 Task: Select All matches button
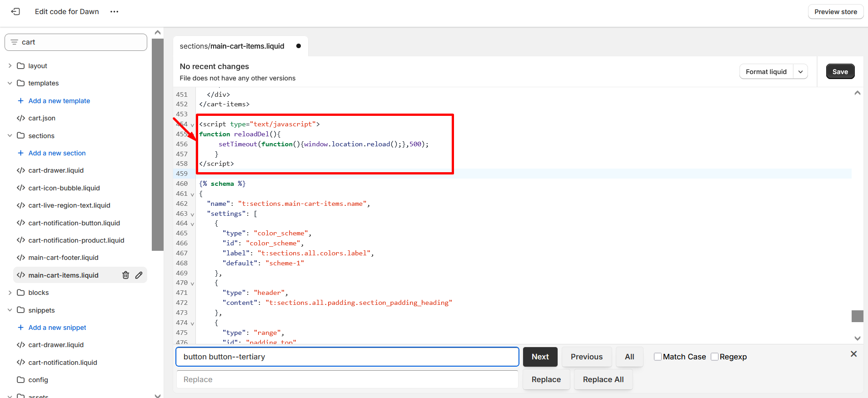[629, 357]
